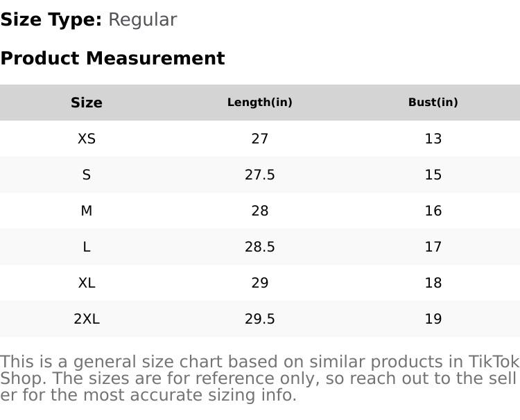The height and width of the screenshot is (420, 520).
Task: Click the bust value 18
Action: click(433, 283)
